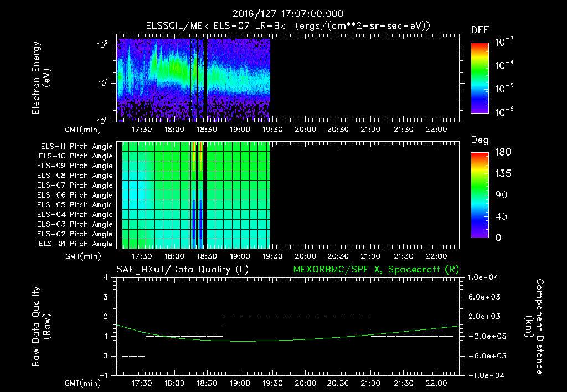Select the ELS-09 Pitch Angle row label

(x=75, y=166)
